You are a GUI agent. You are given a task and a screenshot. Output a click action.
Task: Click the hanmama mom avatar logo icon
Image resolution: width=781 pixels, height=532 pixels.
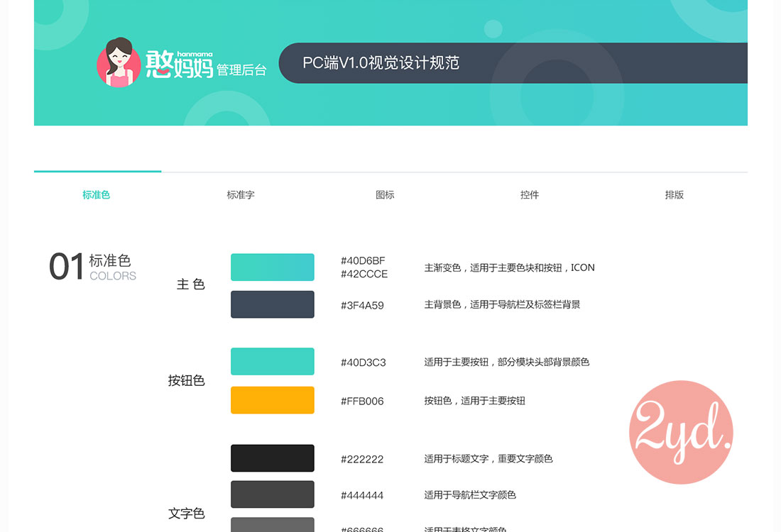click(x=119, y=62)
